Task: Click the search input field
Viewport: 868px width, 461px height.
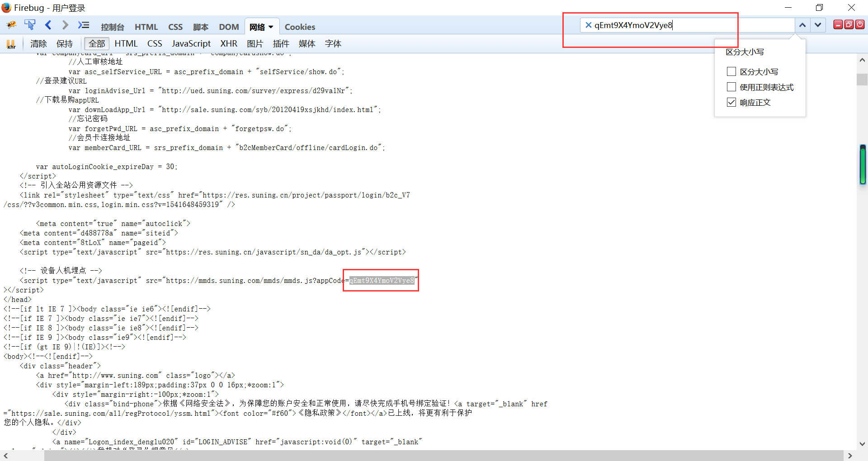Action: point(688,25)
